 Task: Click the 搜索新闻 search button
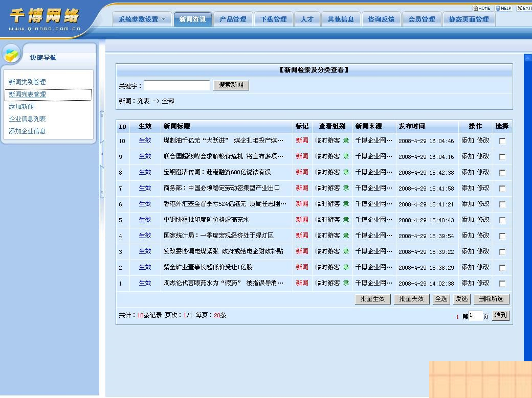coord(231,85)
